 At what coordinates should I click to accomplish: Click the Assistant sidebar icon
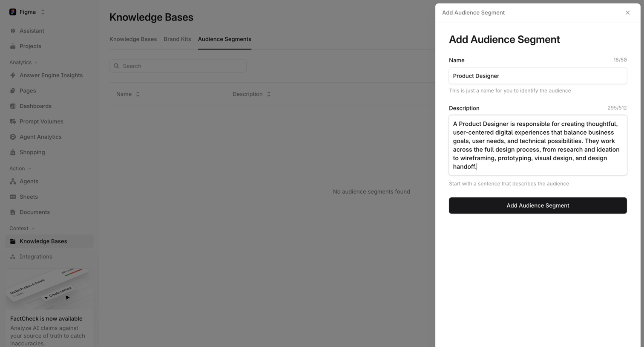[x=13, y=31]
